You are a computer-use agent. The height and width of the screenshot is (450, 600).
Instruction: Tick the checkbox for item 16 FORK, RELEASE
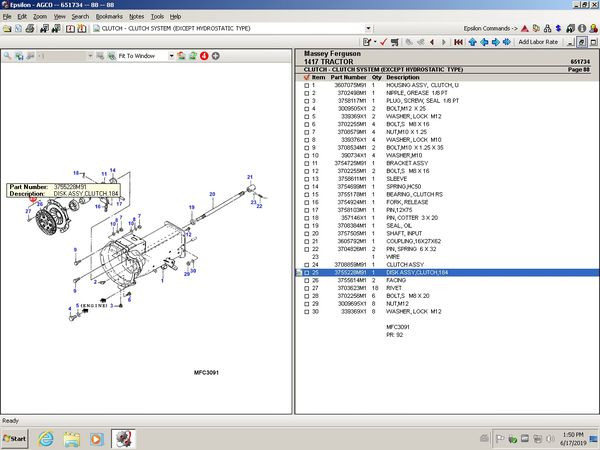[307, 201]
